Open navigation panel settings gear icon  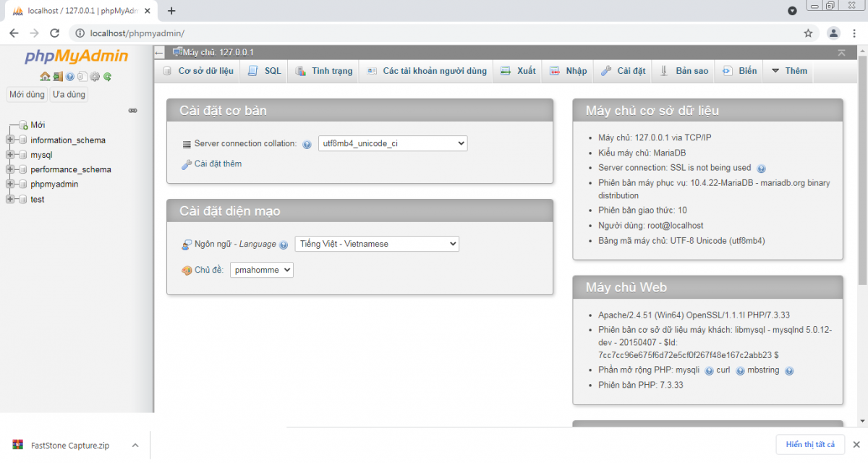click(x=94, y=77)
